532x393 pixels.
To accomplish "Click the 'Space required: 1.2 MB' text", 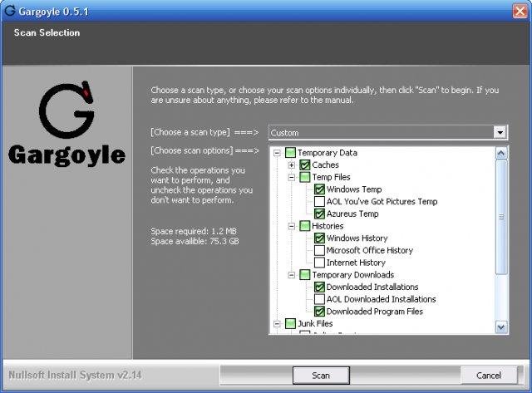I will pyautogui.click(x=194, y=231).
